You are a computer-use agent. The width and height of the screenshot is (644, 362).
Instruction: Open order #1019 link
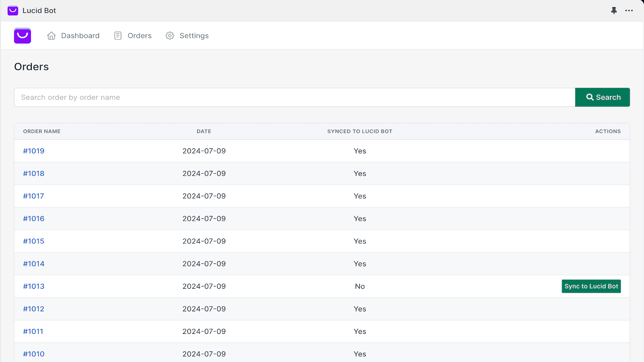34,151
